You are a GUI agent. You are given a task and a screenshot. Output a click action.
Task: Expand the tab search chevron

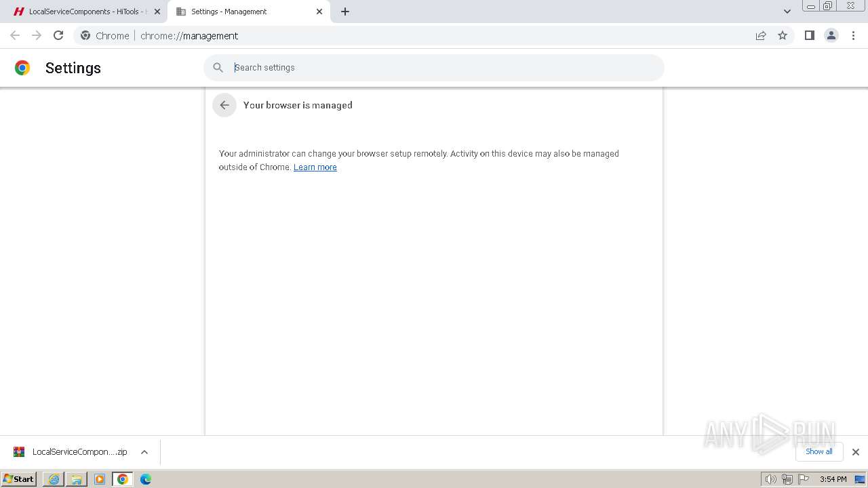click(787, 12)
